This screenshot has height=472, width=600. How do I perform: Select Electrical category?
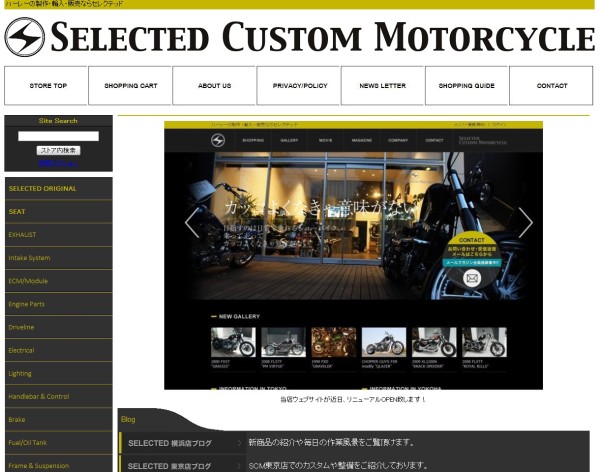pos(59,350)
